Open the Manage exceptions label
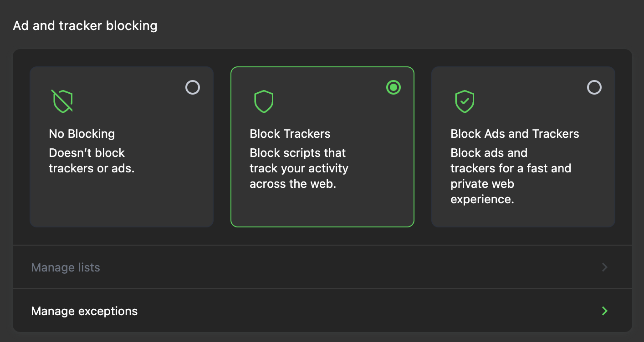644x342 pixels. (x=84, y=311)
